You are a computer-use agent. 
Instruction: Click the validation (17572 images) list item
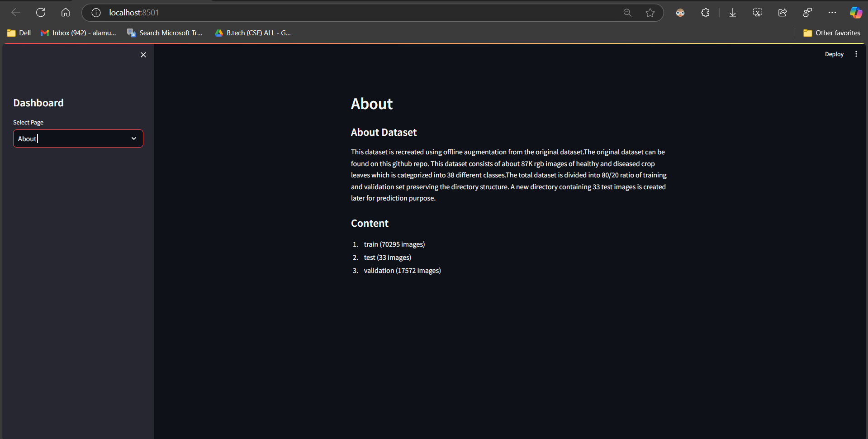coord(403,271)
